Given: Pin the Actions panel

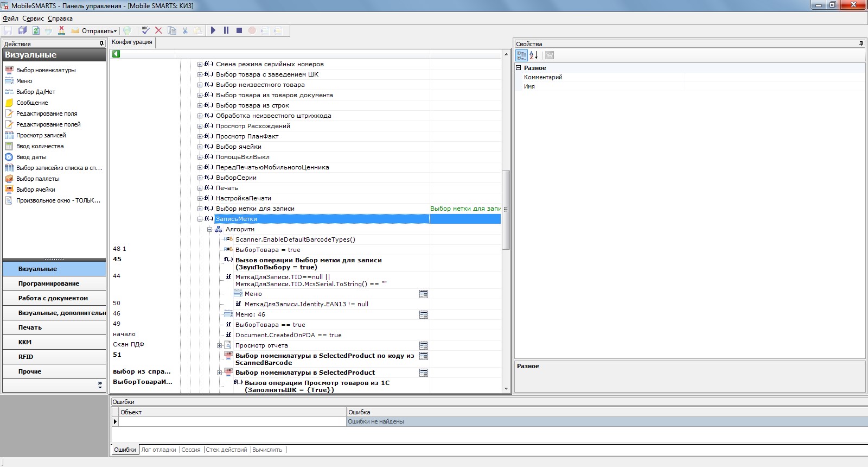Looking at the screenshot, I should click(x=101, y=43).
